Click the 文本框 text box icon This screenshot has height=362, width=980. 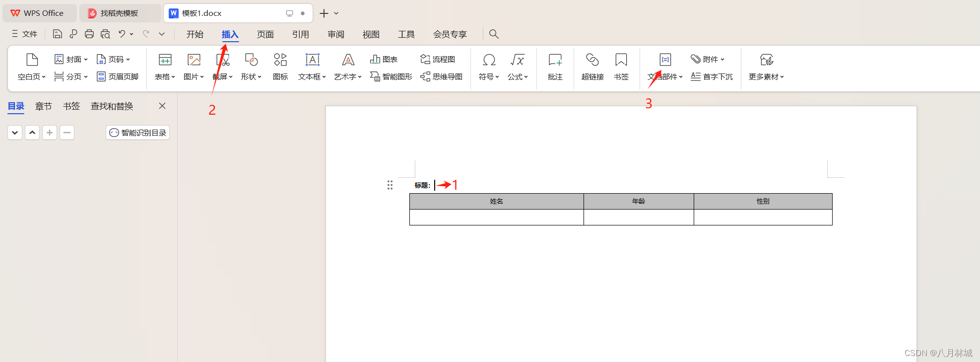(x=312, y=60)
